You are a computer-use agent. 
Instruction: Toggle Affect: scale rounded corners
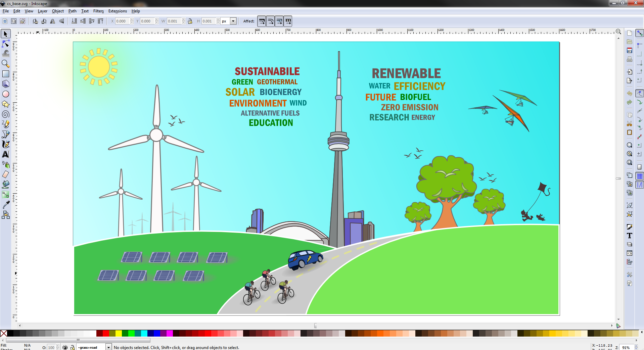tap(271, 21)
